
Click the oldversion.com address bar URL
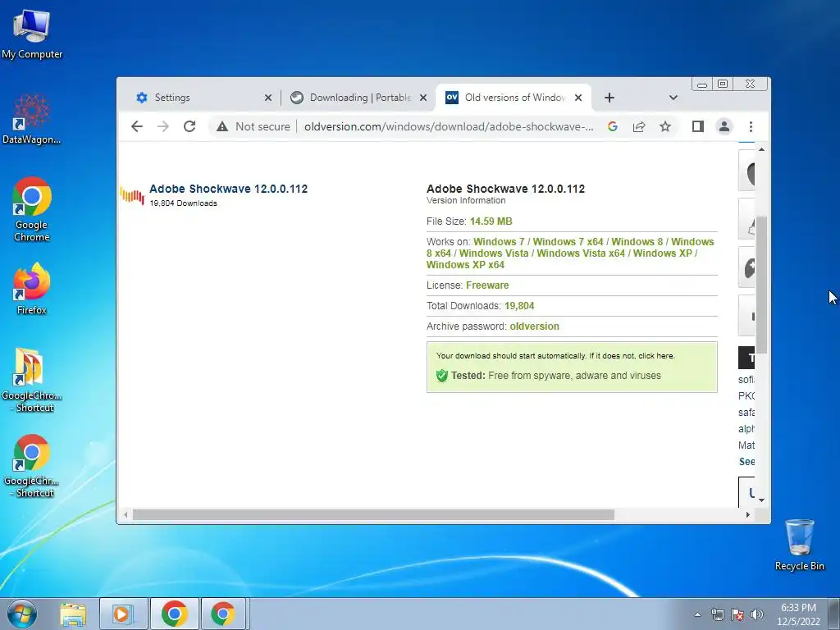pos(449,126)
